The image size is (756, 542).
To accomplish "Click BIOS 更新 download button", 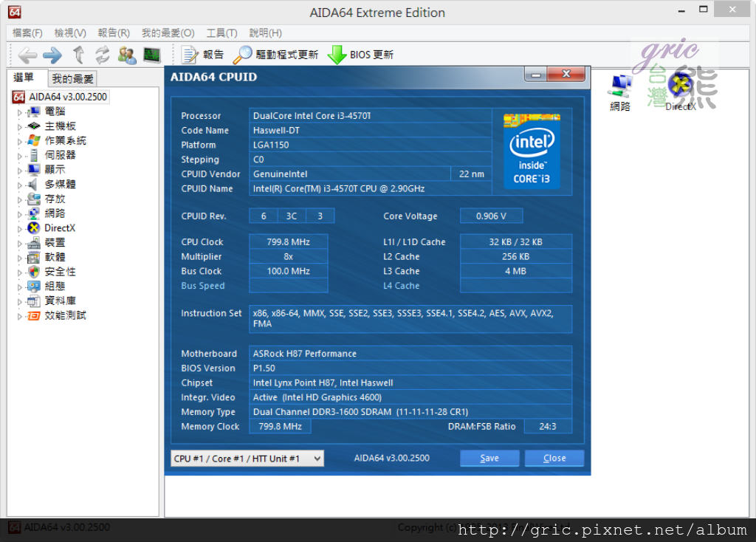I will [360, 55].
